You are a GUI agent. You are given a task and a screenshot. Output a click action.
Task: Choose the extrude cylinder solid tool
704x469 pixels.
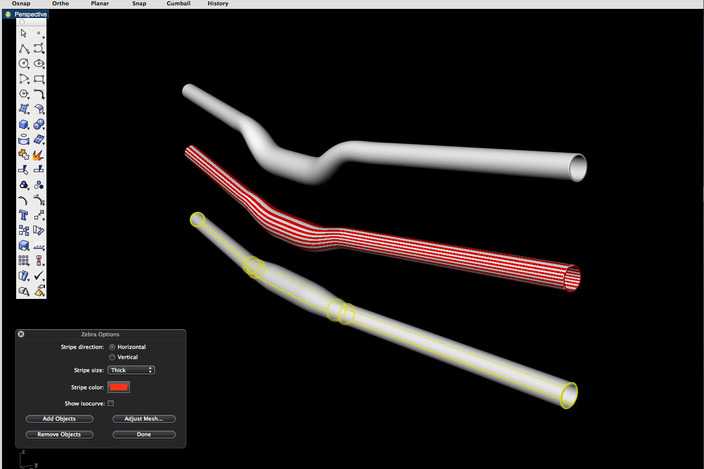(x=24, y=140)
